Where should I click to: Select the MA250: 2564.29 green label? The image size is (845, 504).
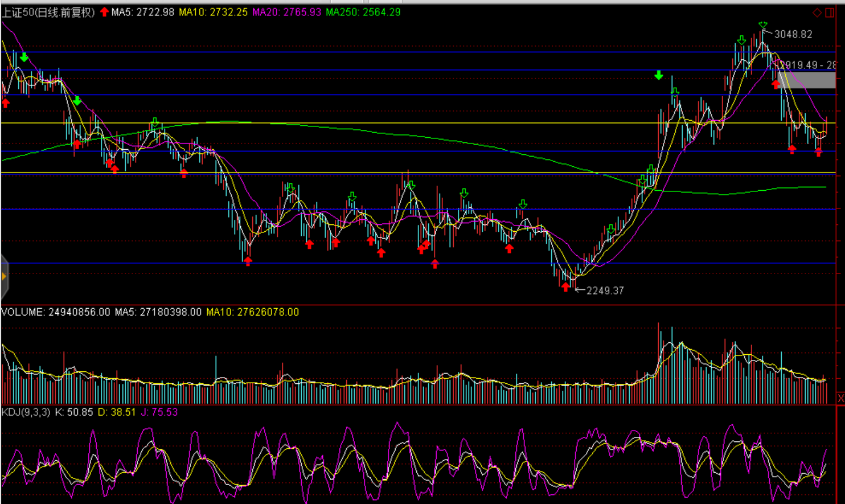[x=363, y=13]
